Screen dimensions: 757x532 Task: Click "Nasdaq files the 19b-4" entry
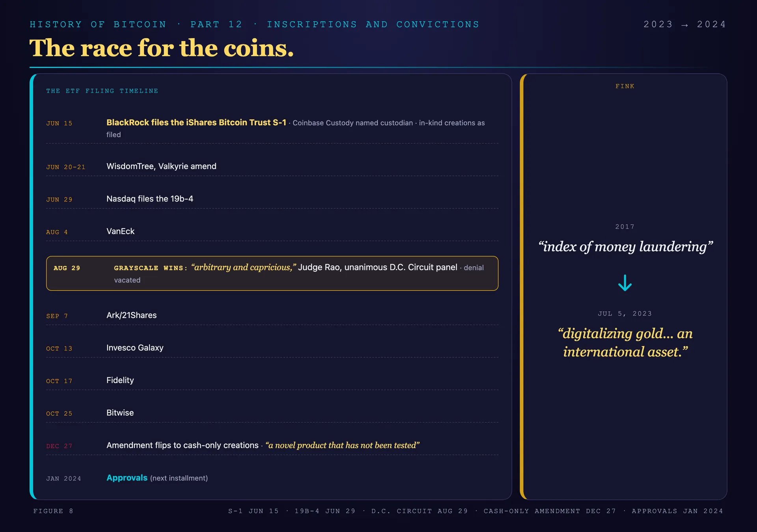(150, 199)
